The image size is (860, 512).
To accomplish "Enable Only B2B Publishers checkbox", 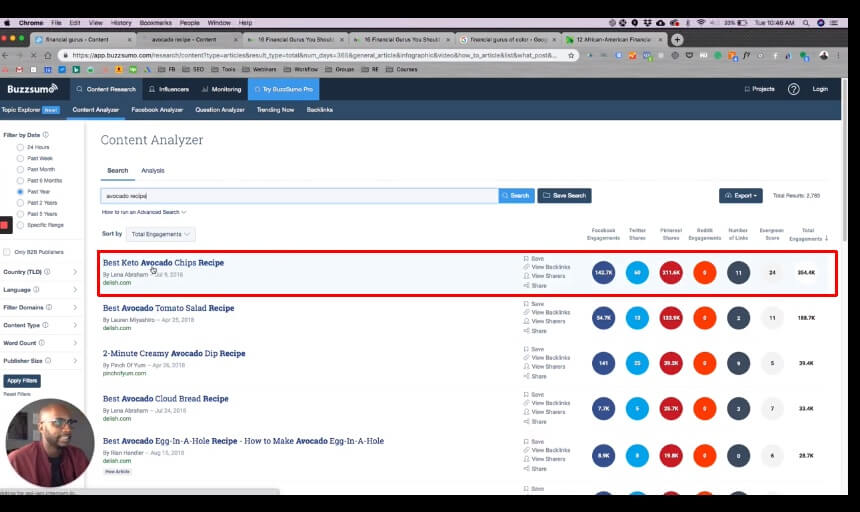I will 7,252.
